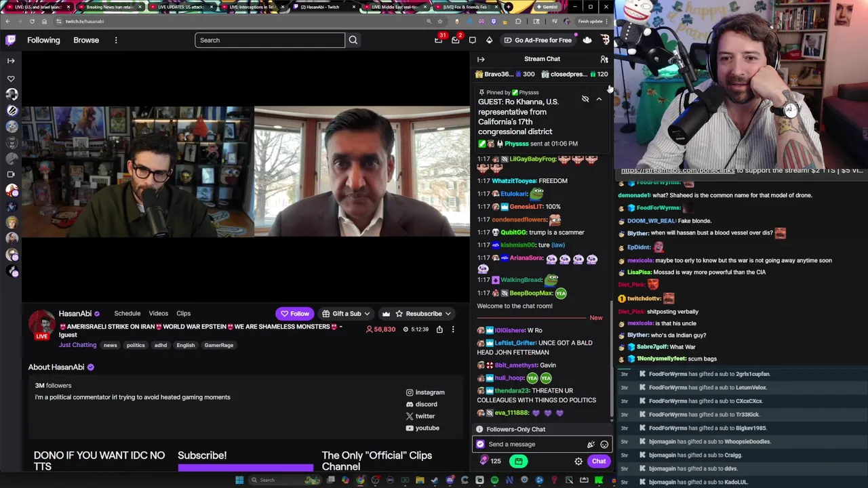Open the discord social link
868x488 pixels.
(x=421, y=404)
